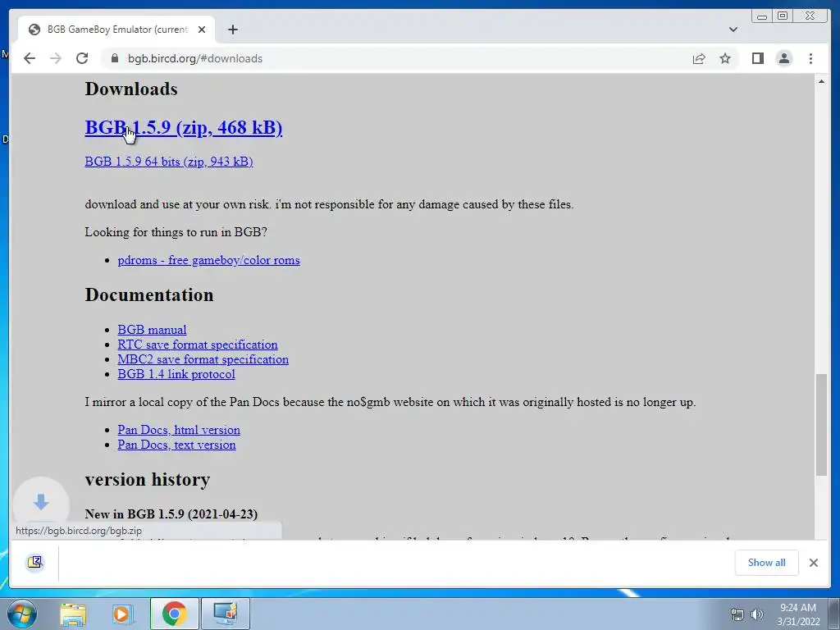The image size is (840, 630).
Task: Download BGB 1.5.9 64 bits zip
Action: click(x=169, y=162)
